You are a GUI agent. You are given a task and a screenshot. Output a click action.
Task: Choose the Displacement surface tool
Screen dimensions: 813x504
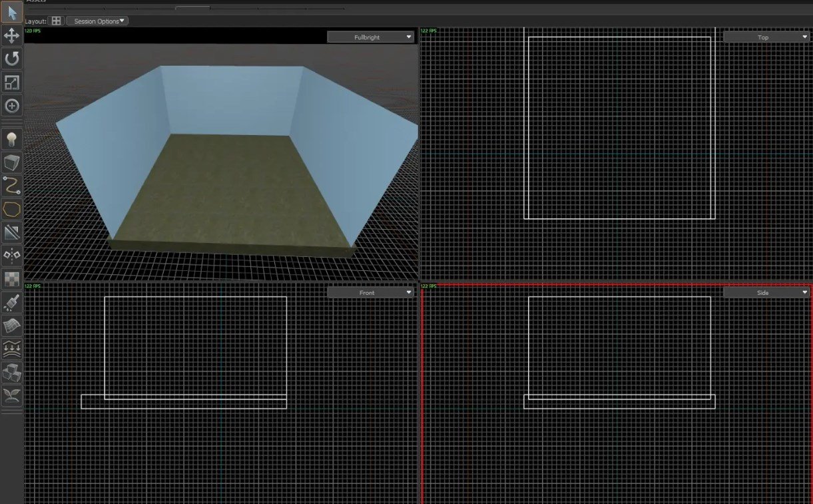[x=12, y=326]
